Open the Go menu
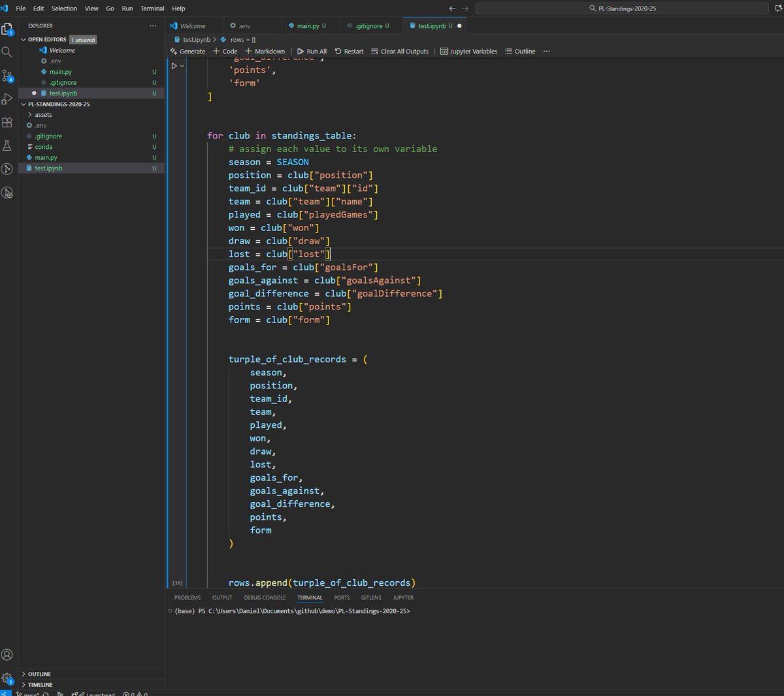This screenshot has height=696, width=784. [110, 8]
